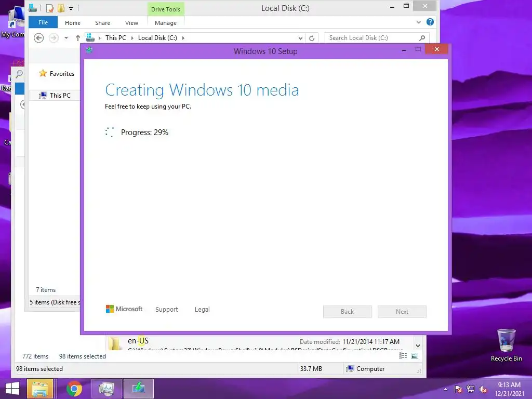
Task: Click Local Disk (C:) in breadcrumb
Action: [157, 38]
